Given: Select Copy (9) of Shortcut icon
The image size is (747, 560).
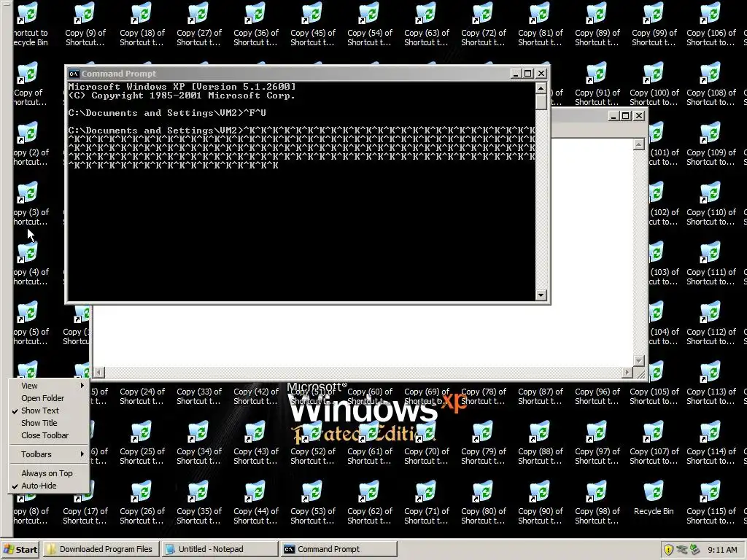Looking at the screenshot, I should pyautogui.click(x=85, y=23).
